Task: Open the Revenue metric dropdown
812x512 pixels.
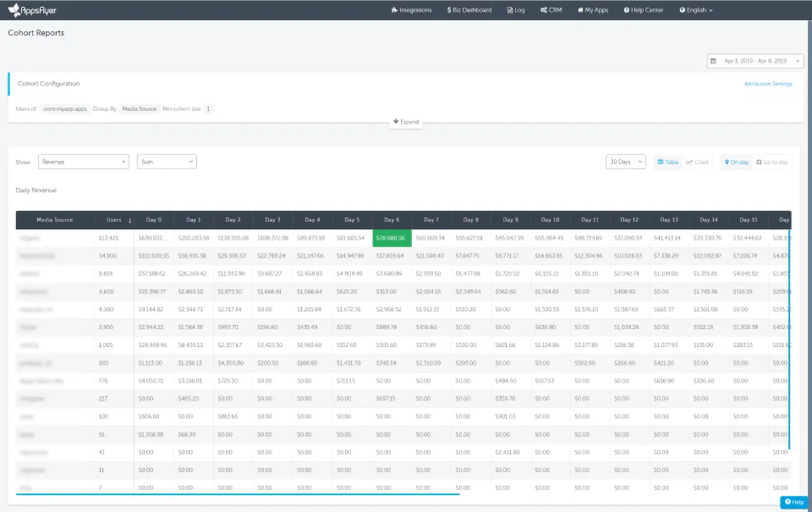Action: 83,162
